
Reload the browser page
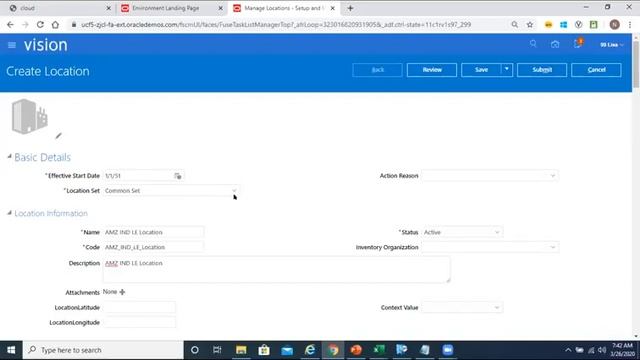coord(40,25)
